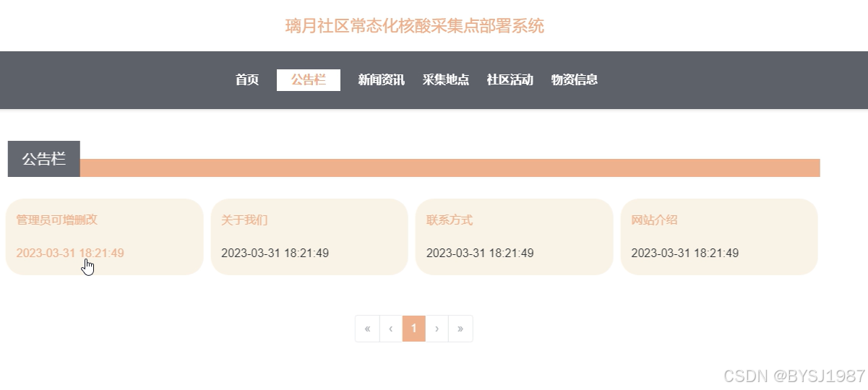Viewport: 868px width, 390px height.
Task: Click the date under 联系方式
Action: point(481,253)
